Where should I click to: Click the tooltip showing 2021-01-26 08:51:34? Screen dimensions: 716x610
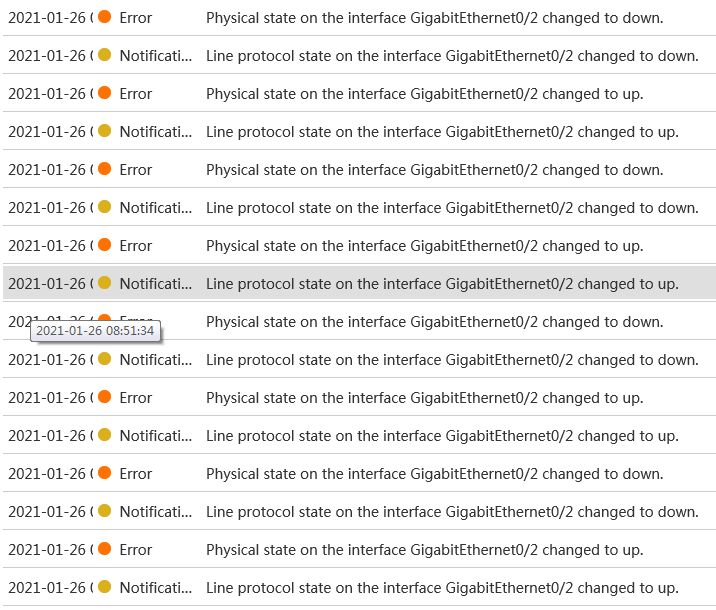pyautogui.click(x=96, y=331)
